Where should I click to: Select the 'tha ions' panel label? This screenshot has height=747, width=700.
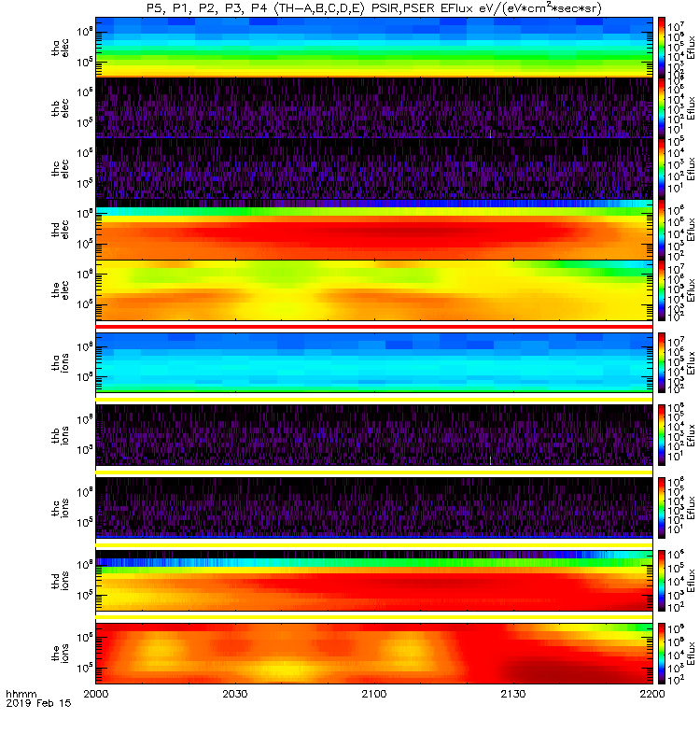pyautogui.click(x=61, y=362)
